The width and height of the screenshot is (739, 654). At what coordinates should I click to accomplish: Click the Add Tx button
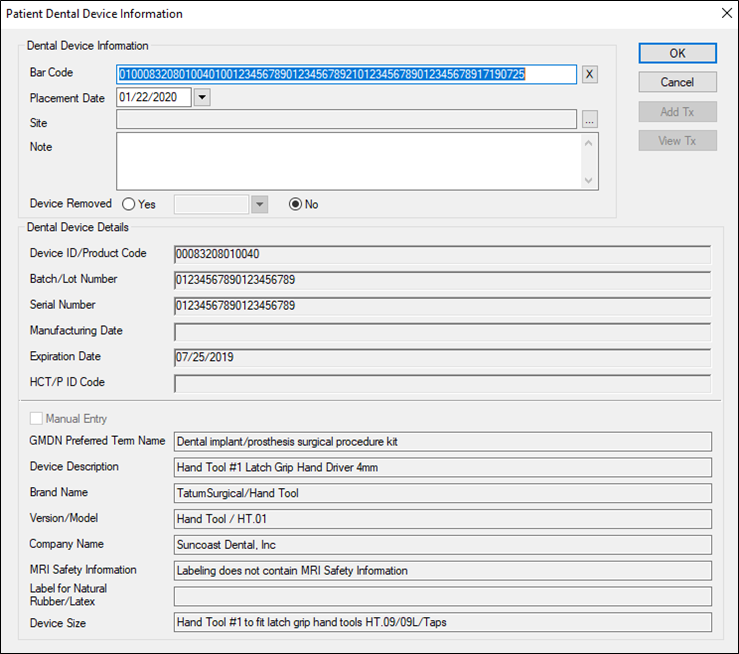click(677, 112)
